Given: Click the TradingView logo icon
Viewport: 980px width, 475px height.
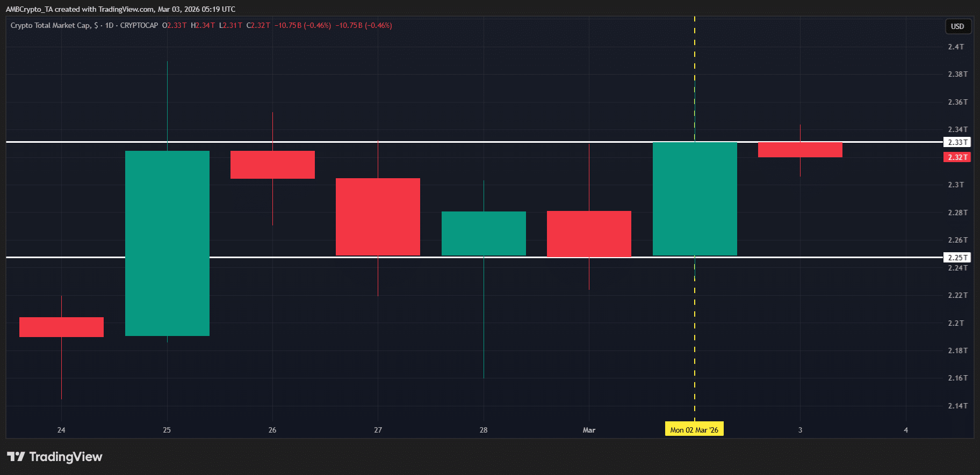Looking at the screenshot, I should pos(16,457).
